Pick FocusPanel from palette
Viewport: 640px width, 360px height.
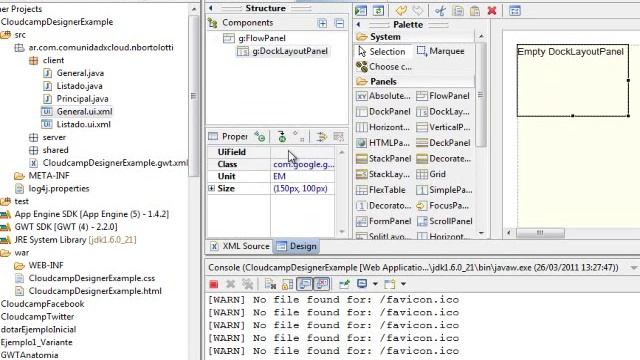[x=442, y=206]
